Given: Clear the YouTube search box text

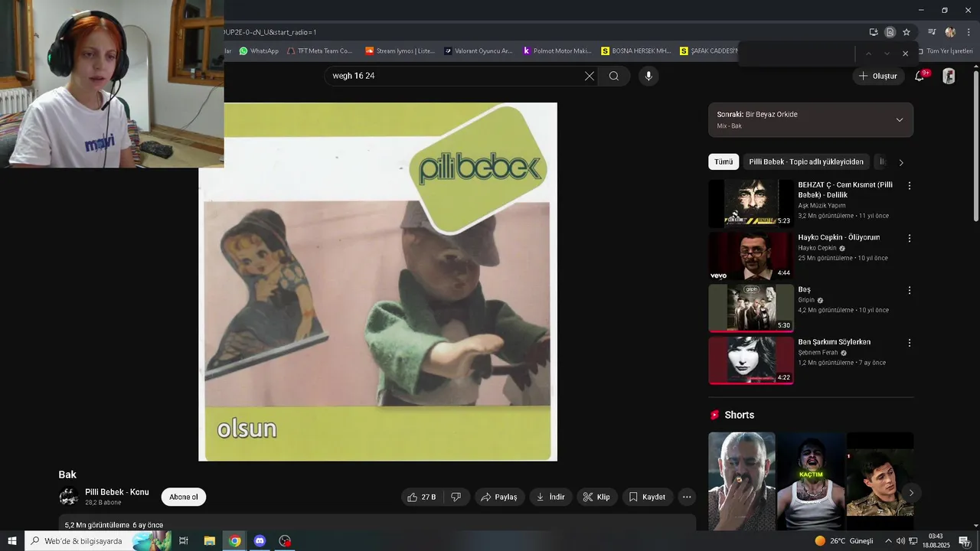Looking at the screenshot, I should (590, 76).
